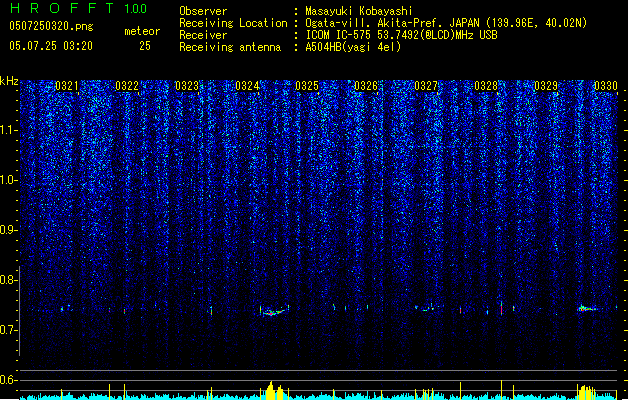629x400 pixels.
Task: Click the 0328 time marker
Action: coord(486,86)
